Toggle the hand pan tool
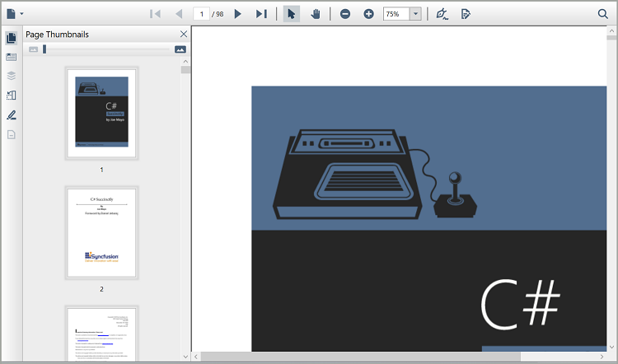 click(x=315, y=14)
